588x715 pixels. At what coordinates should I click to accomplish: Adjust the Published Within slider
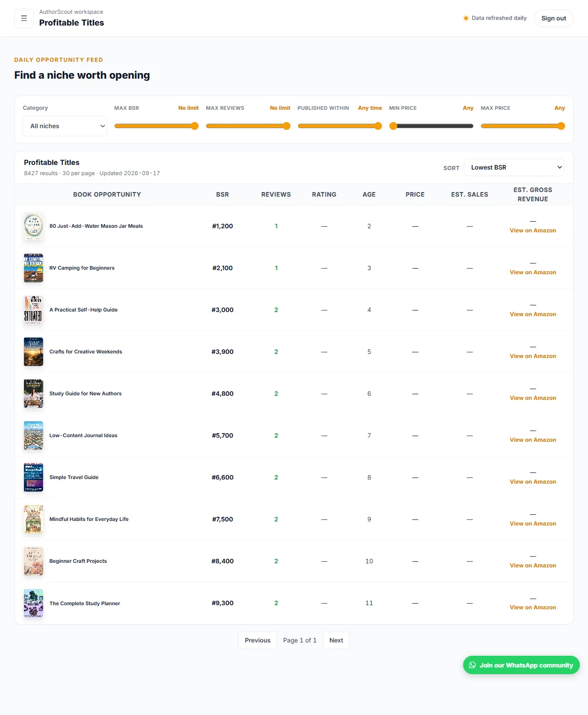339,126
